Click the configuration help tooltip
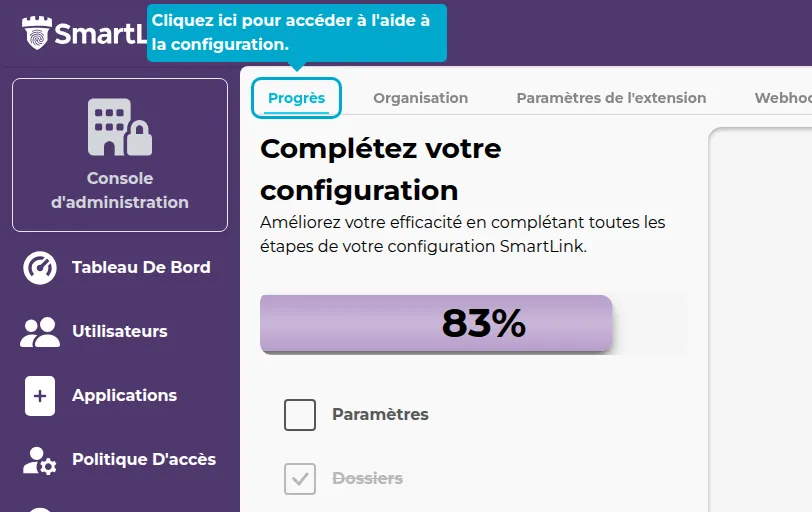The image size is (812, 512). pyautogui.click(x=296, y=33)
